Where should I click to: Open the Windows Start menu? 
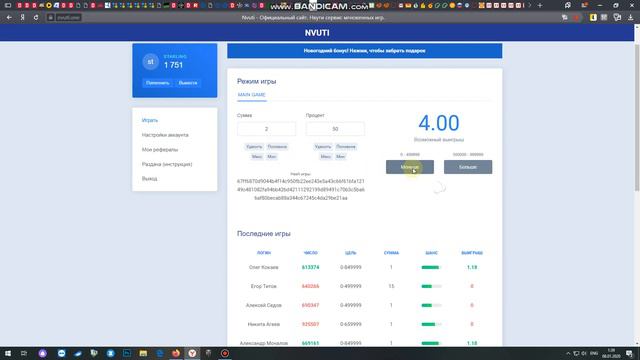click(x=8, y=353)
